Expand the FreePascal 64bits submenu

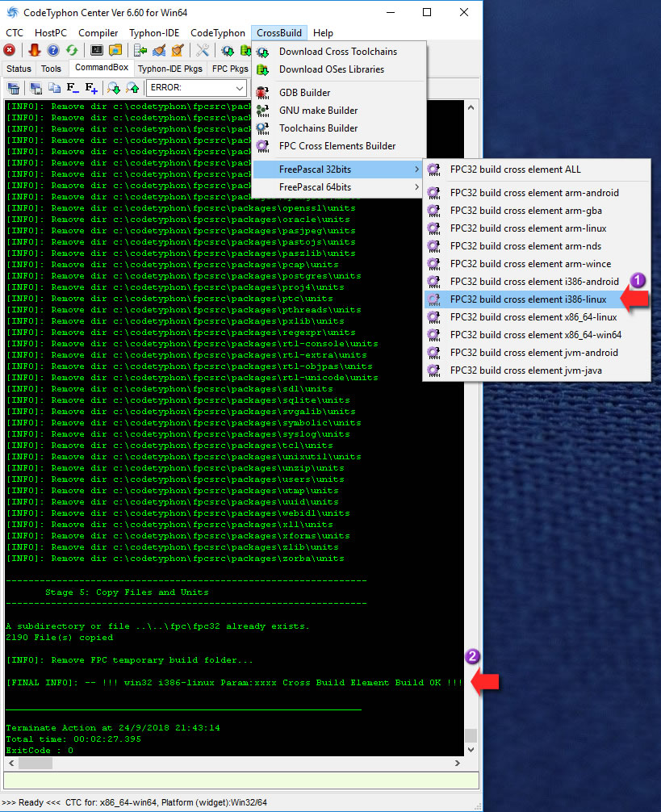[338, 187]
